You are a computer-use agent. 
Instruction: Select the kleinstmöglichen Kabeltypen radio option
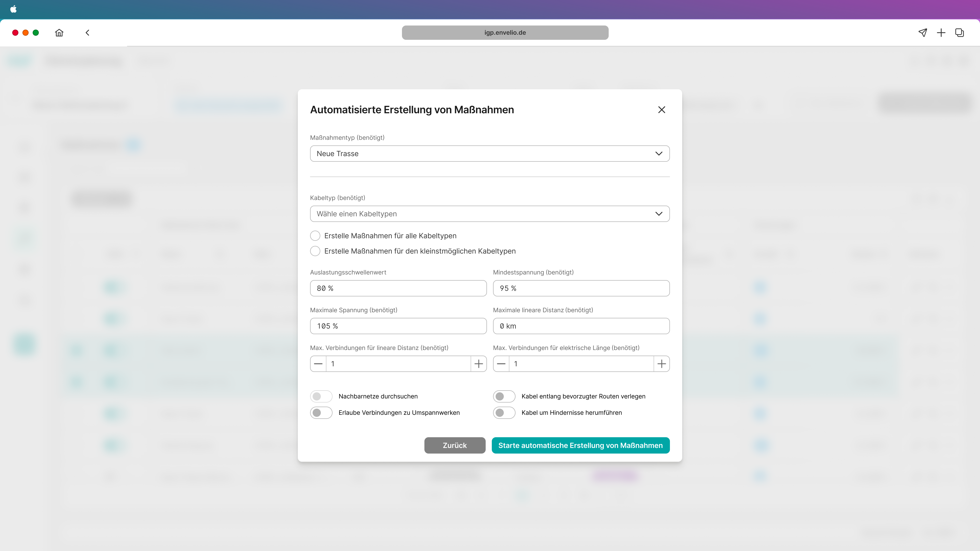315,251
